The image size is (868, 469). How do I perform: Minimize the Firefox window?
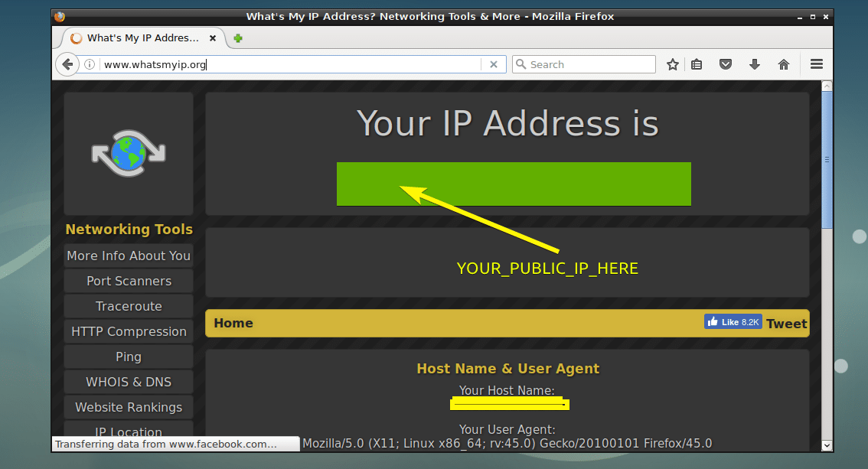tap(800, 17)
